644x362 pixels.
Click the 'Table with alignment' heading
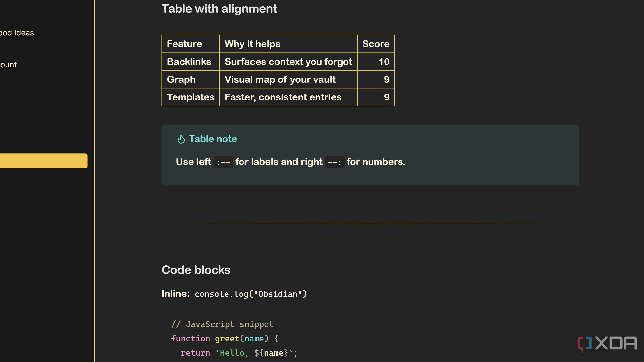tap(219, 9)
